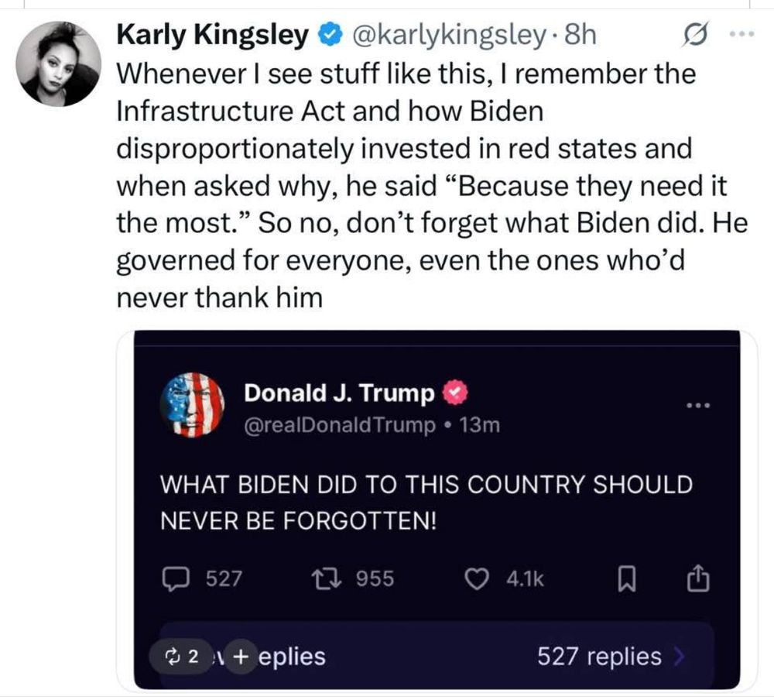Screen dimensions: 774x700
Task: Open the @realDonaldTrump handle
Action: tap(340, 424)
